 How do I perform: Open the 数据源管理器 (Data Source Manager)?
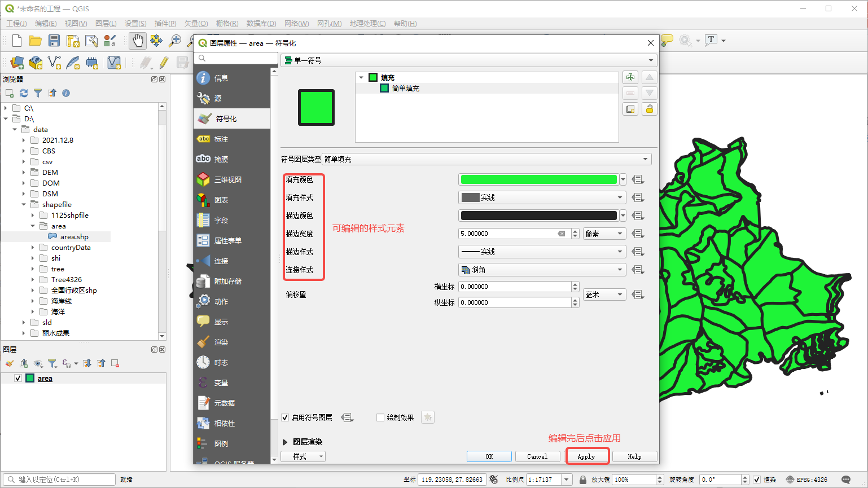pyautogui.click(x=16, y=62)
